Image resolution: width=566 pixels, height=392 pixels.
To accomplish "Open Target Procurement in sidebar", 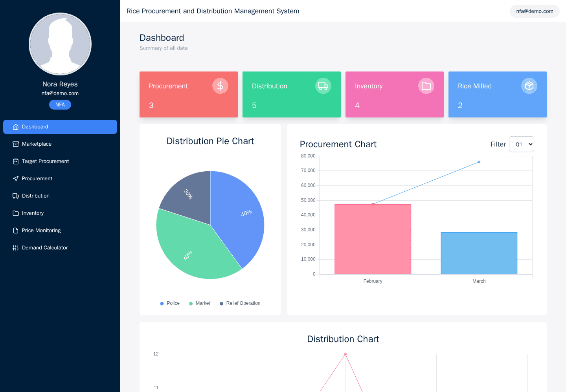I will pyautogui.click(x=60, y=161).
